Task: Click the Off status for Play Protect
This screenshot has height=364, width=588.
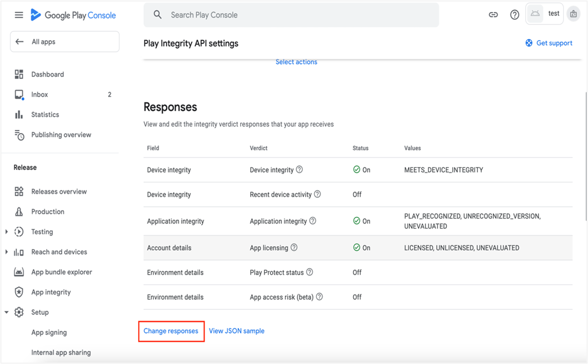Action: click(x=357, y=272)
